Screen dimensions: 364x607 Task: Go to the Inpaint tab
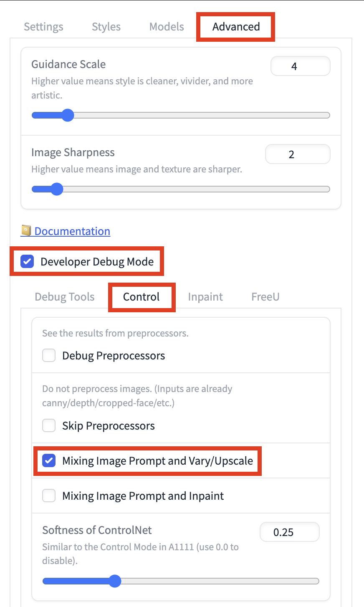click(x=205, y=297)
